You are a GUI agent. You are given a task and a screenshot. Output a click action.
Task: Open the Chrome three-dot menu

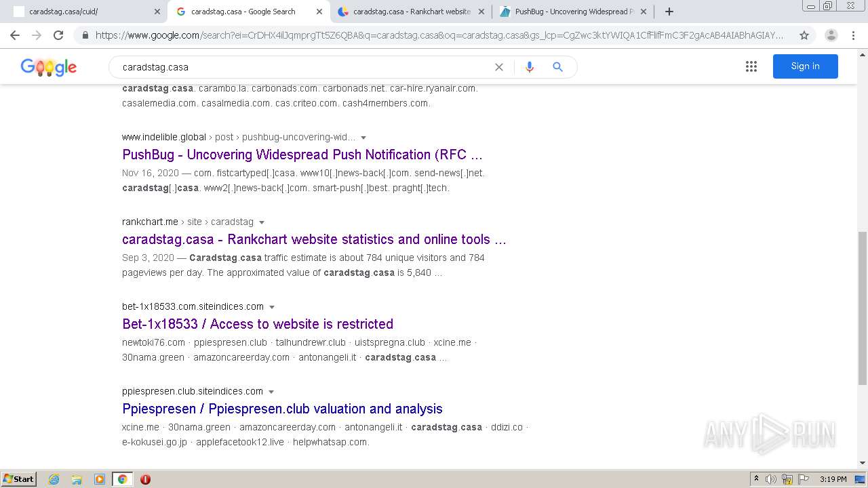tap(854, 35)
